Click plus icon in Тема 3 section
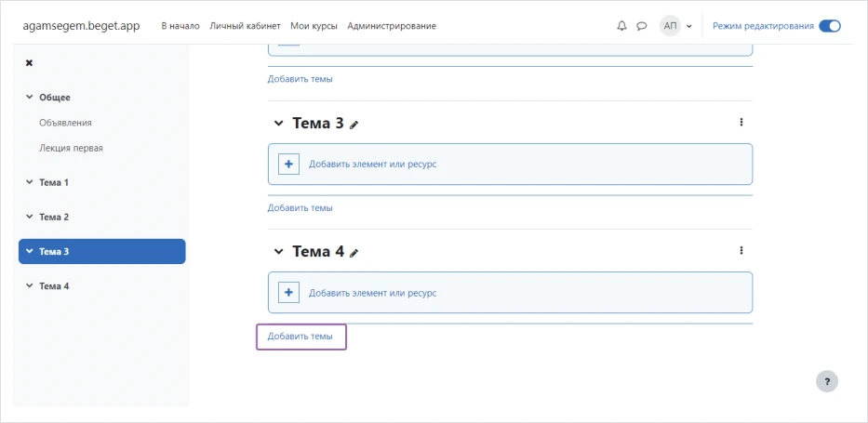868x423 pixels. 288,164
